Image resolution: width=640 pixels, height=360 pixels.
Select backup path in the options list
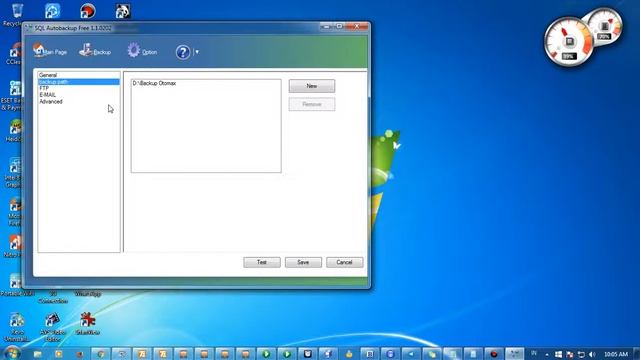click(x=79, y=82)
